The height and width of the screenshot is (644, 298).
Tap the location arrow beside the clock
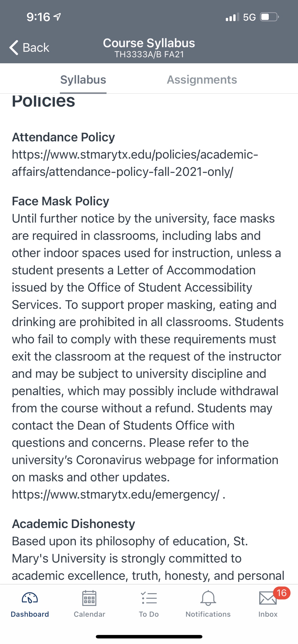point(58,17)
